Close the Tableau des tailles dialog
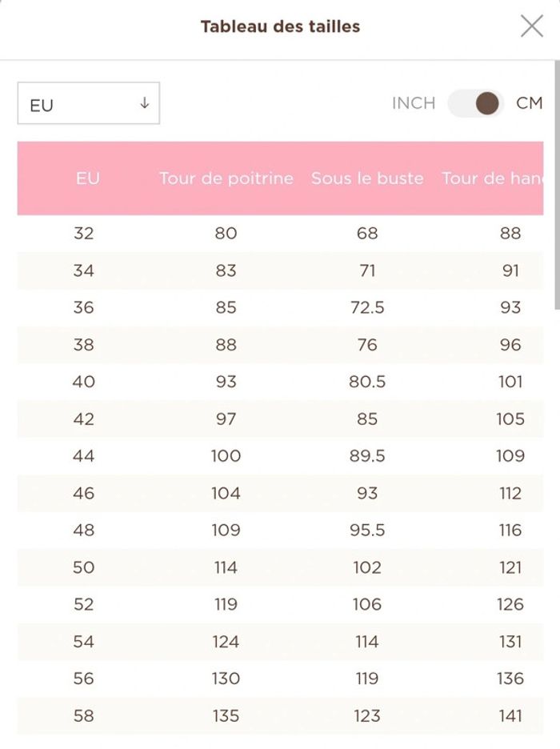The image size is (560, 749). coord(532,26)
